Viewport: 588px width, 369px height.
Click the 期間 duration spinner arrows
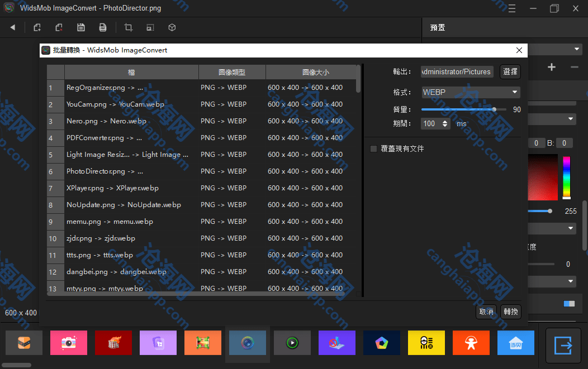pos(445,124)
